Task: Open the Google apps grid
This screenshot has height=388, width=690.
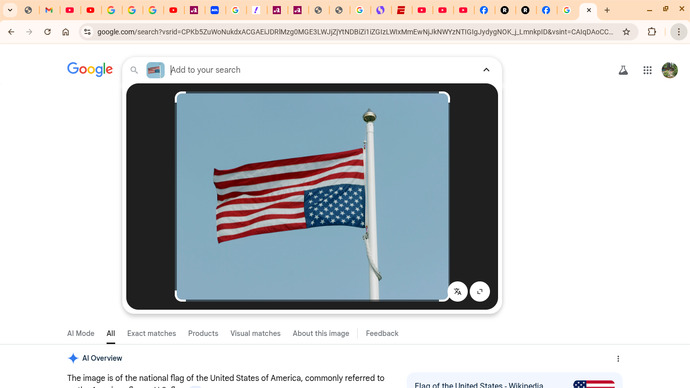Action: point(647,70)
